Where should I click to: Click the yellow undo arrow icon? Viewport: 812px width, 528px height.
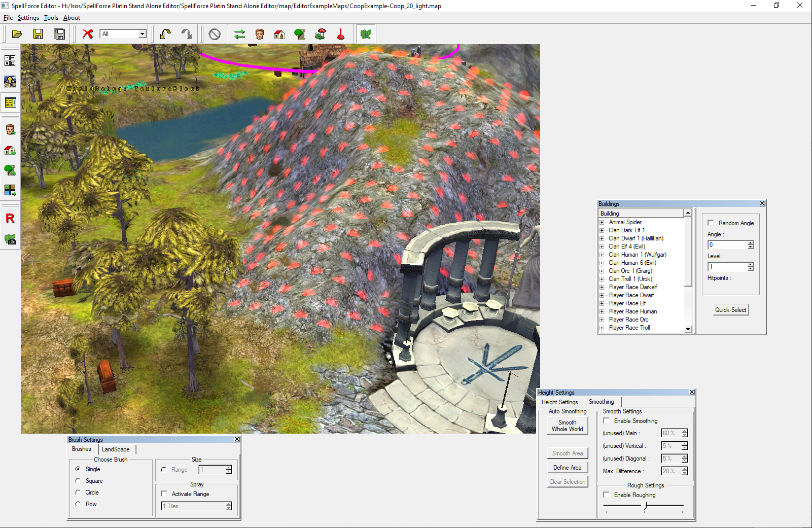point(165,34)
